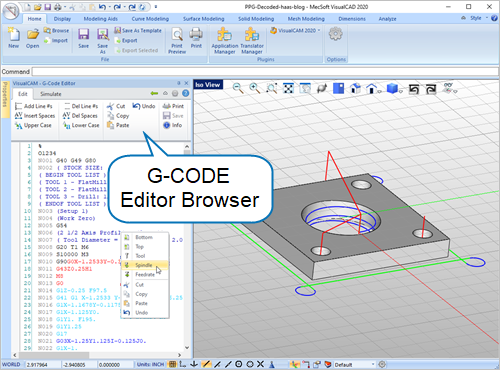Click Export in the File group
Image resolution: width=500 pixels, height=370 pixels.
point(126,41)
